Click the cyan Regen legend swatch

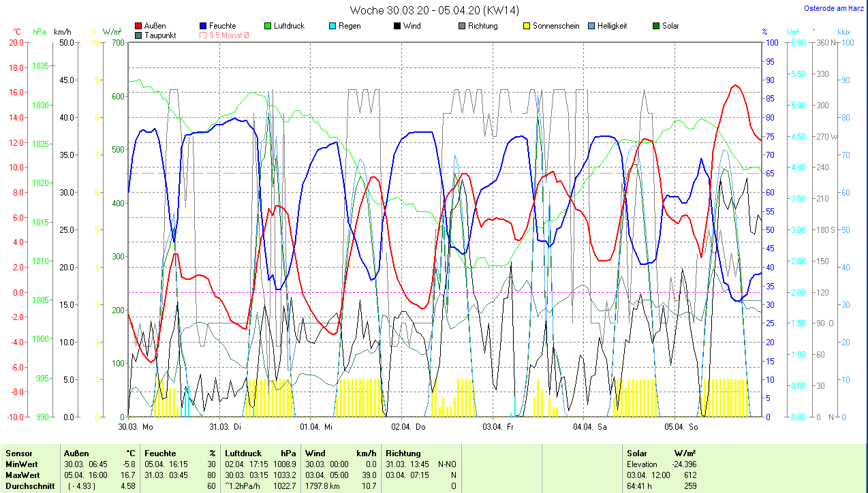[332, 26]
